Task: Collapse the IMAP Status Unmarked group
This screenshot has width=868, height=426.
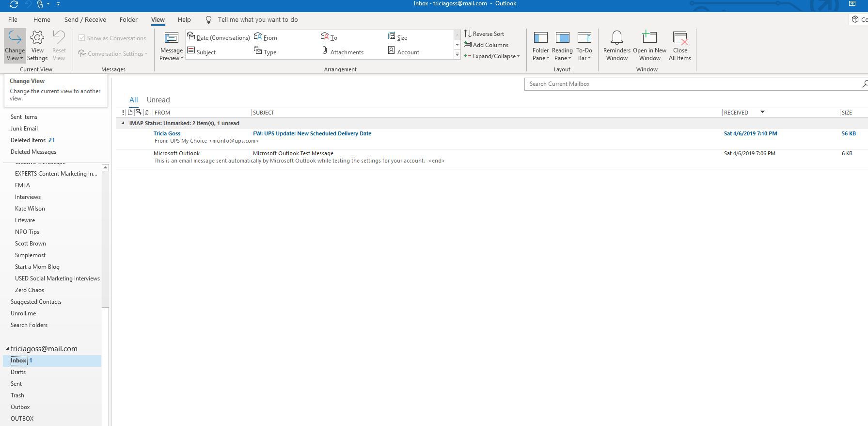Action: pos(123,123)
